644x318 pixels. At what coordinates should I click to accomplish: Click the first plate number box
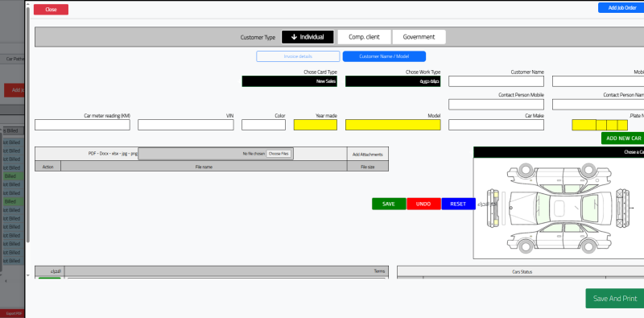click(584, 125)
